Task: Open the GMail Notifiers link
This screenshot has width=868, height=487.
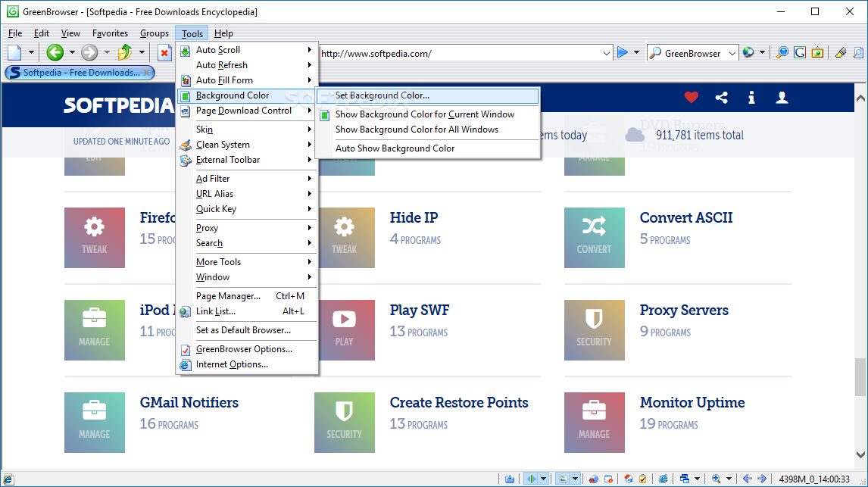Action: pos(189,402)
